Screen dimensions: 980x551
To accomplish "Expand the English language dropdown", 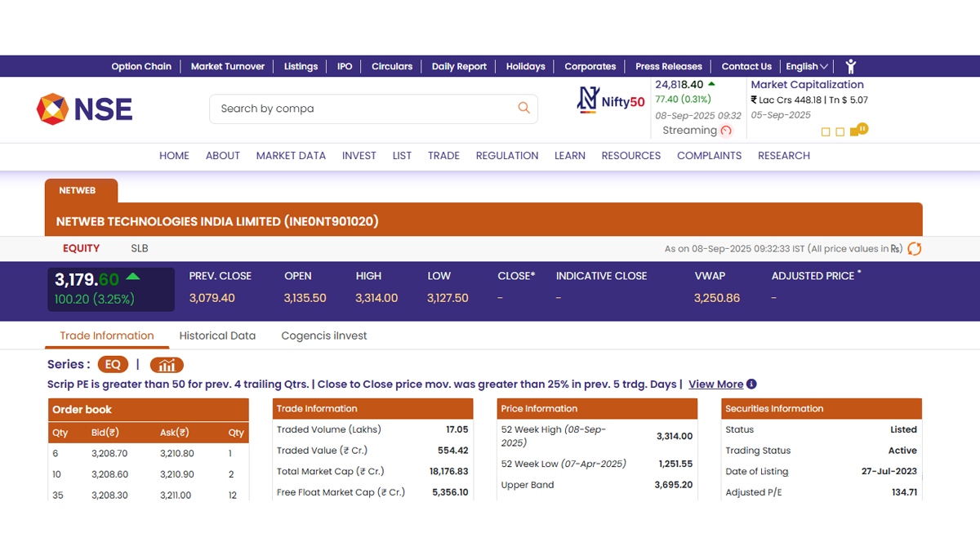I will click(806, 66).
